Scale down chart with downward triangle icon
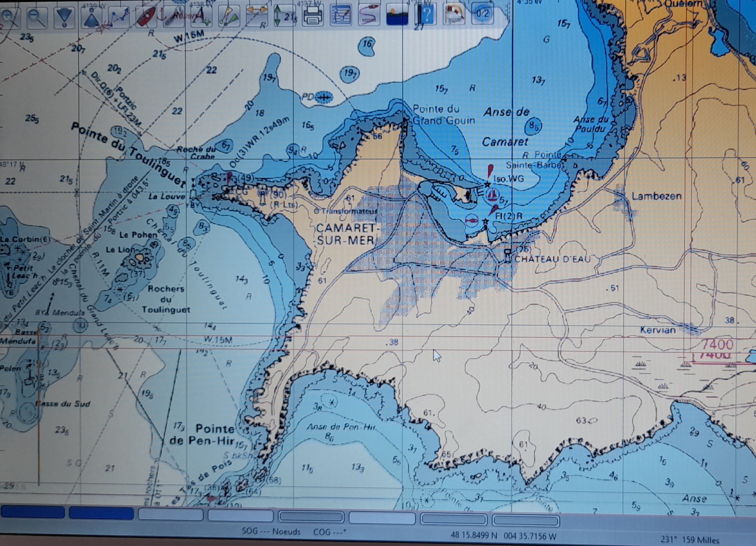Viewport: 756px width, 546px height. [x=64, y=17]
